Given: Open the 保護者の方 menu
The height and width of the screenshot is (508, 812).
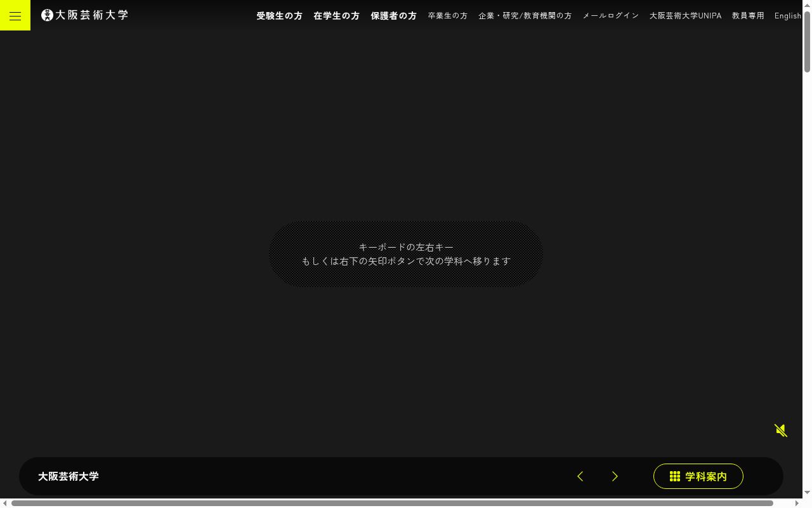Looking at the screenshot, I should [x=393, y=16].
